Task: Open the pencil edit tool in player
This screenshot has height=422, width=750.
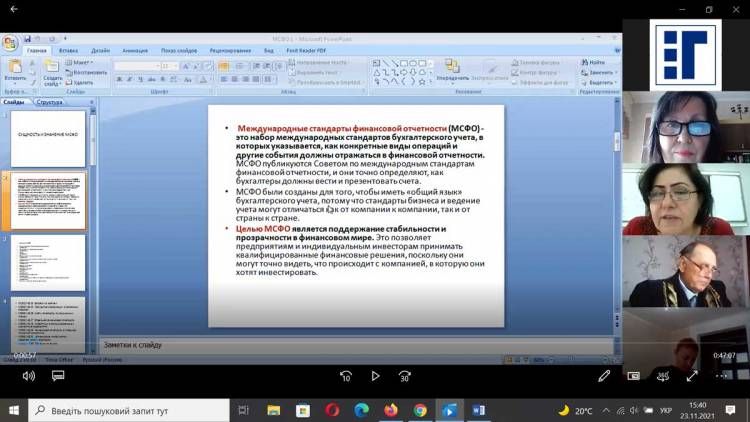Action: [x=604, y=376]
